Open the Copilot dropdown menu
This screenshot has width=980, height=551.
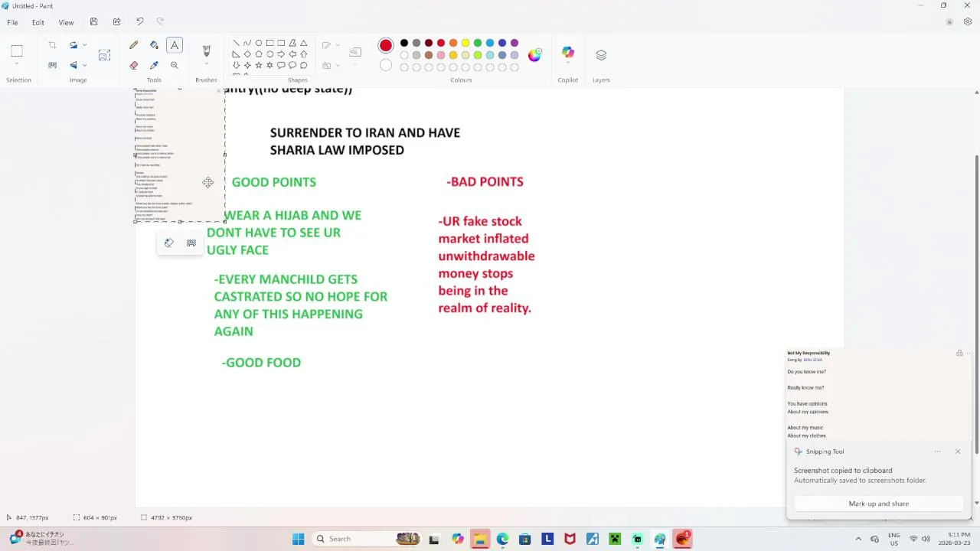click(x=567, y=64)
